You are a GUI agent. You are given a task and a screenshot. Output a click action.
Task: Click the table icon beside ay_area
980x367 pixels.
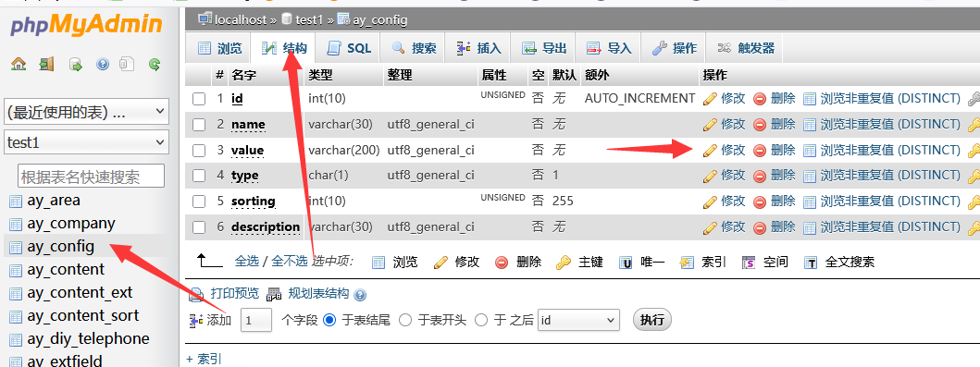pos(16,201)
